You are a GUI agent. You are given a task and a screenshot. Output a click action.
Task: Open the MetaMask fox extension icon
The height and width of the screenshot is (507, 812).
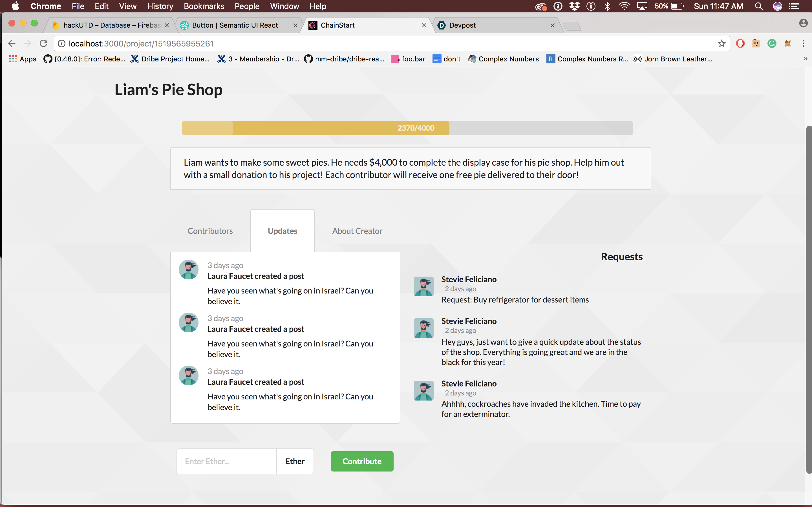[787, 44]
